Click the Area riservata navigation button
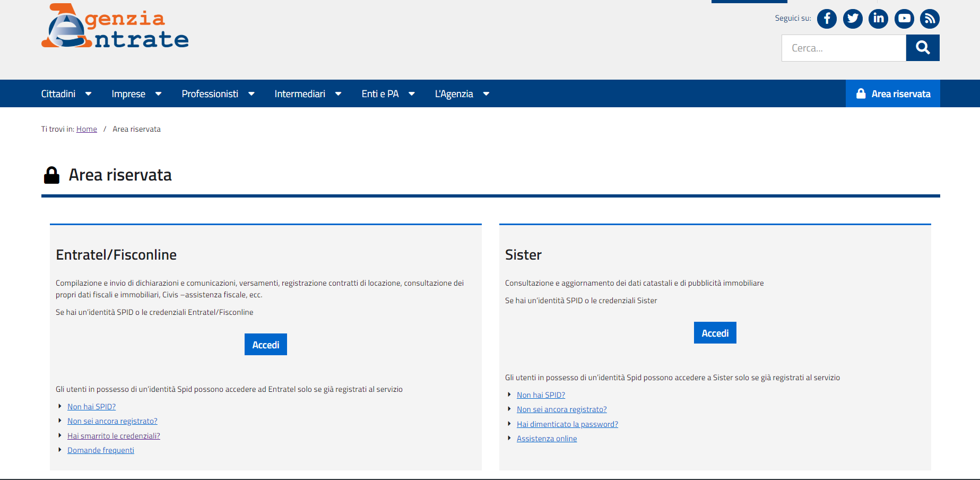This screenshot has height=480, width=980. pyautogui.click(x=893, y=93)
